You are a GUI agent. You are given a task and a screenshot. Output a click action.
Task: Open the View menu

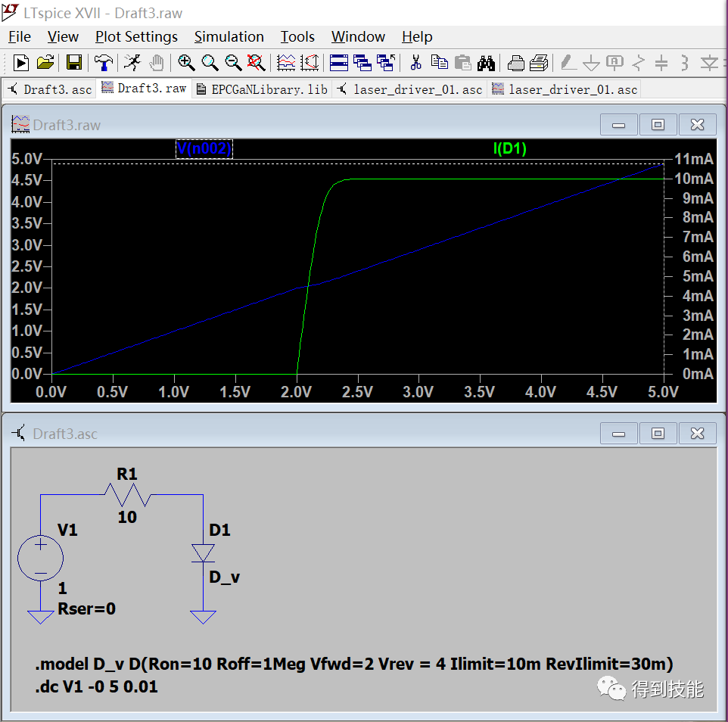point(63,36)
